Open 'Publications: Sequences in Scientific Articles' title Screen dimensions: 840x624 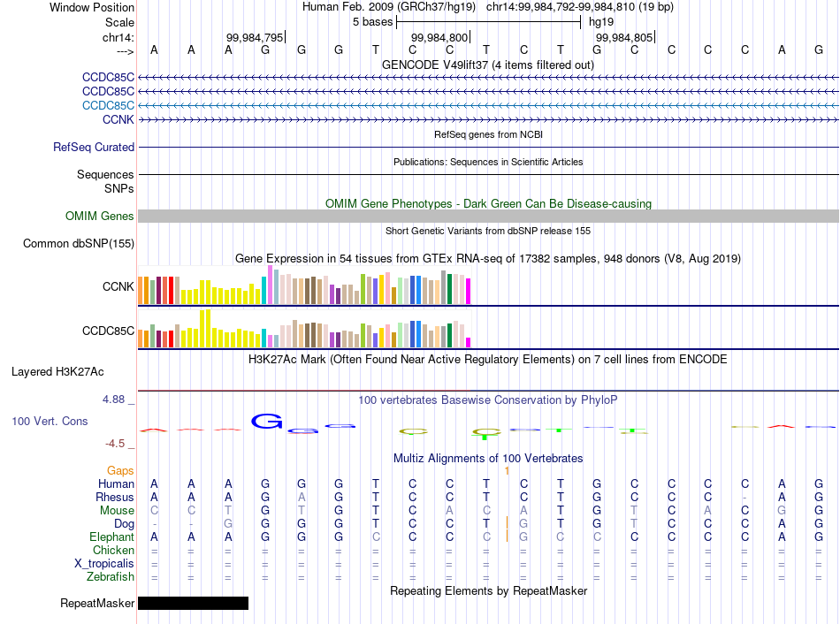click(488, 162)
